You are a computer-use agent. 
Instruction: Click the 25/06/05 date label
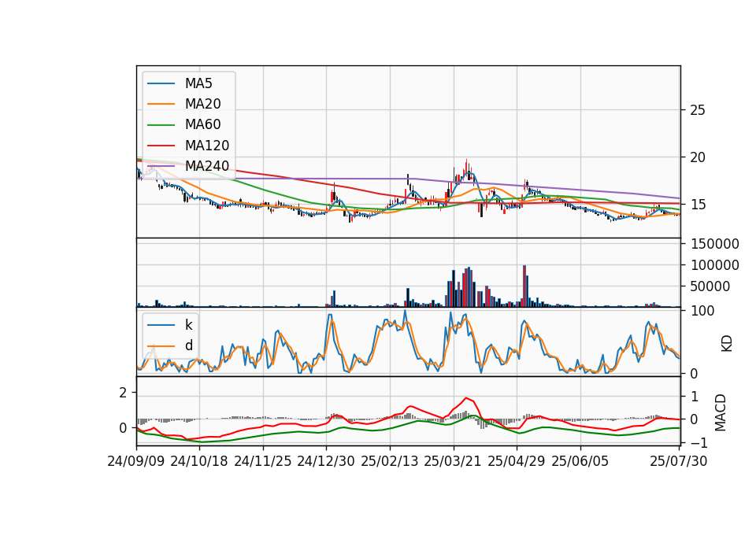[580, 462]
